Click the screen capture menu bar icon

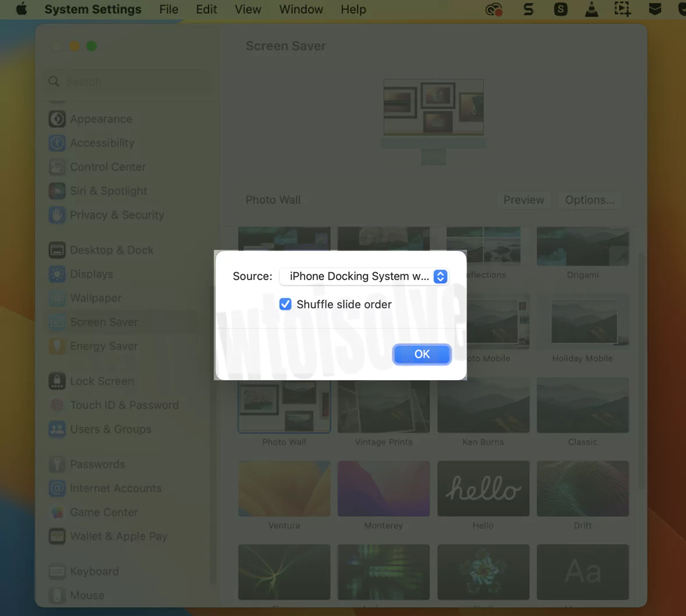click(x=622, y=9)
